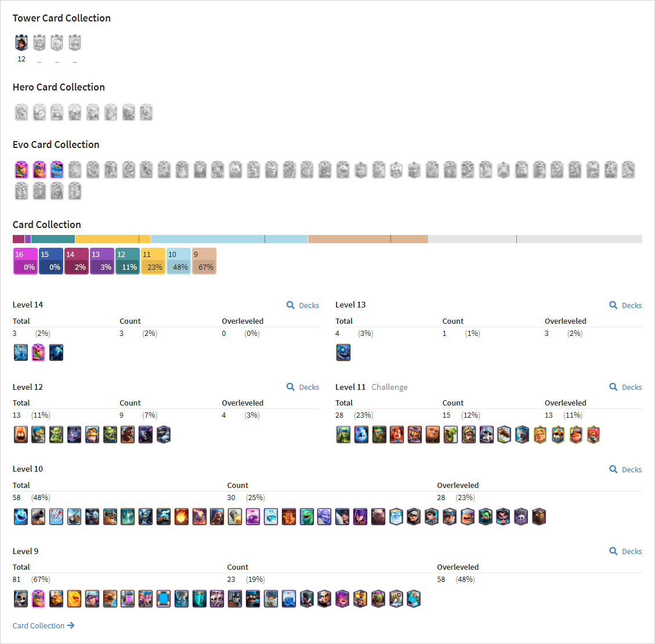Open Decks search for Level 11 Challenge
The width and height of the screenshot is (655, 644).
click(x=625, y=387)
